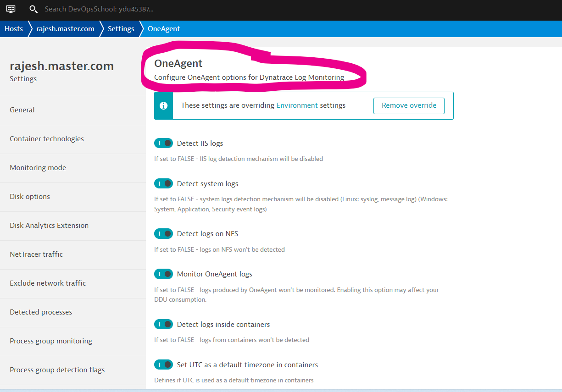Select the OneAgent breadcrumb
The width and height of the screenshot is (562, 392).
pyautogui.click(x=164, y=29)
